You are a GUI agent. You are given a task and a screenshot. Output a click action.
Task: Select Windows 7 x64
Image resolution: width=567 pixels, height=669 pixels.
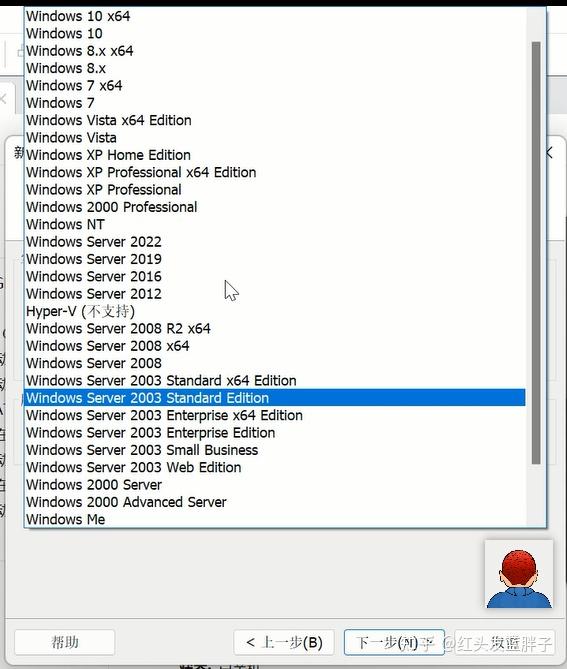[275, 85]
